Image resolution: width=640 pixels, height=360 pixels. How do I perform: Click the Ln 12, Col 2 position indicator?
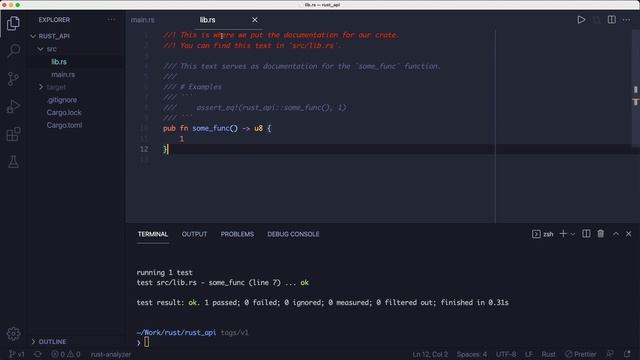pos(430,354)
